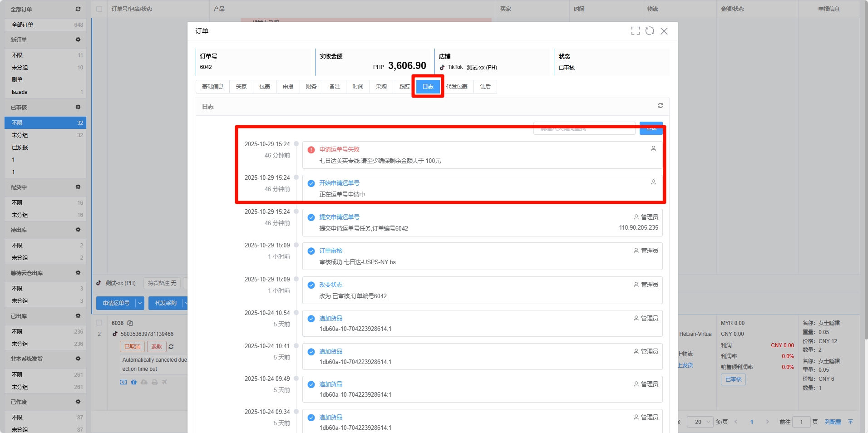The height and width of the screenshot is (433, 868).
Task: Check the checkbox for order 6036
Action: (x=99, y=323)
